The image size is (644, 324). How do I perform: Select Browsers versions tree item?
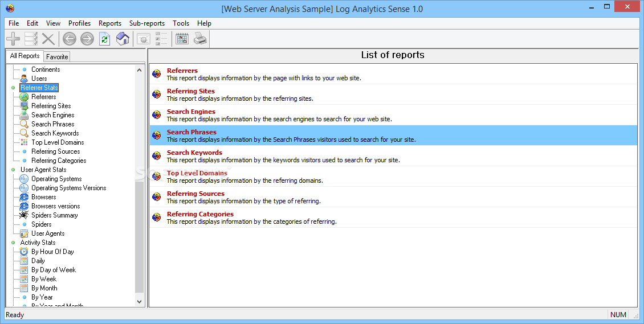55,206
